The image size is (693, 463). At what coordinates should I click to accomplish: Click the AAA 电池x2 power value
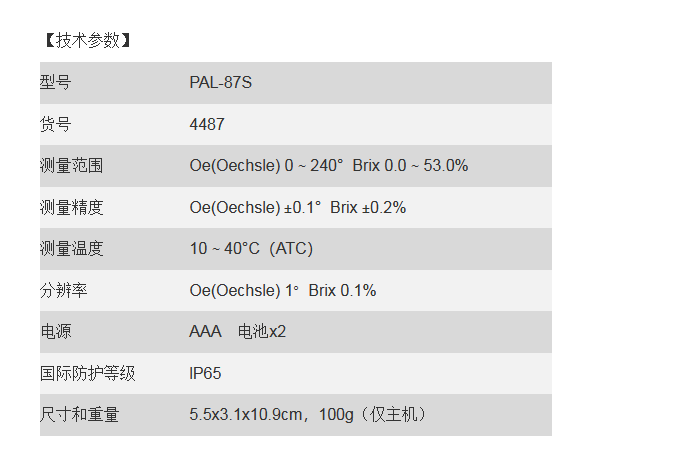pyautogui.click(x=238, y=332)
